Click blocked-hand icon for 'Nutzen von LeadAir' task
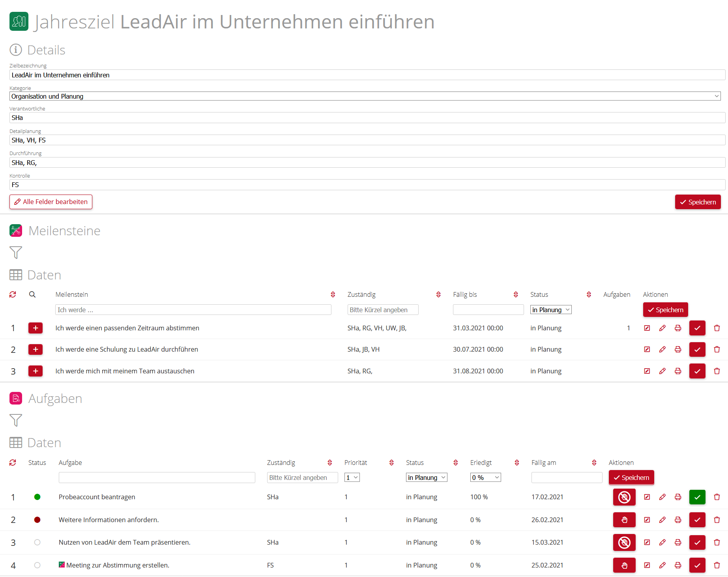728x577 pixels. 624,542
